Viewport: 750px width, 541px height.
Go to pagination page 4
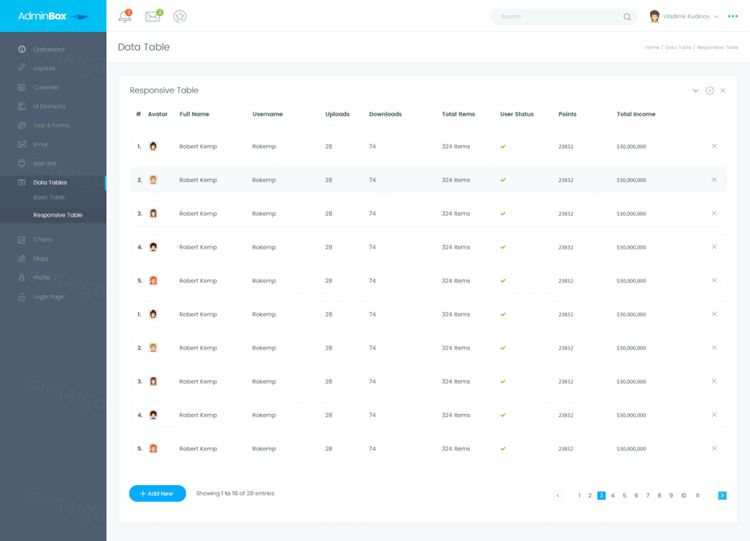coord(613,496)
